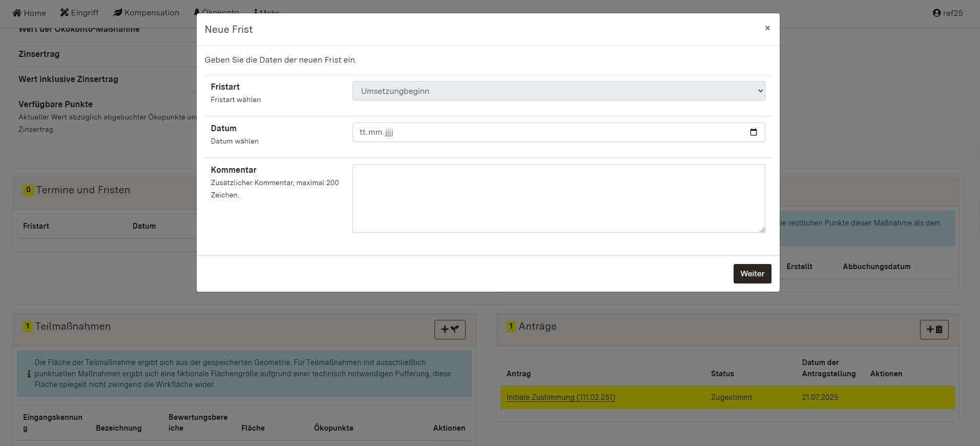The width and height of the screenshot is (980, 446).
Task: Click the yellow 1 badge beside Anträge
Action: click(511, 327)
